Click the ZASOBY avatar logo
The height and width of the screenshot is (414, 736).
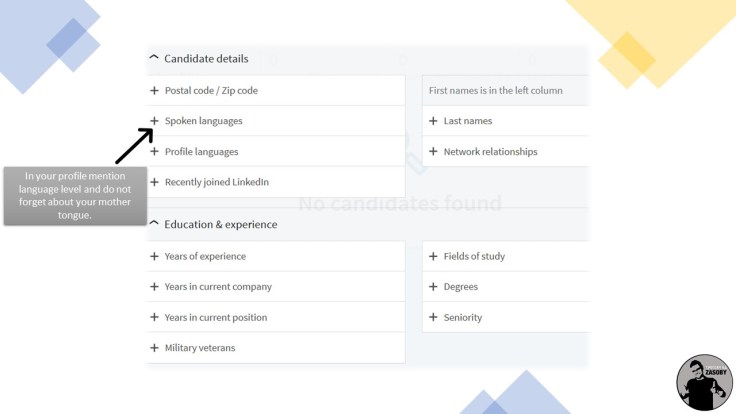[x=704, y=382]
